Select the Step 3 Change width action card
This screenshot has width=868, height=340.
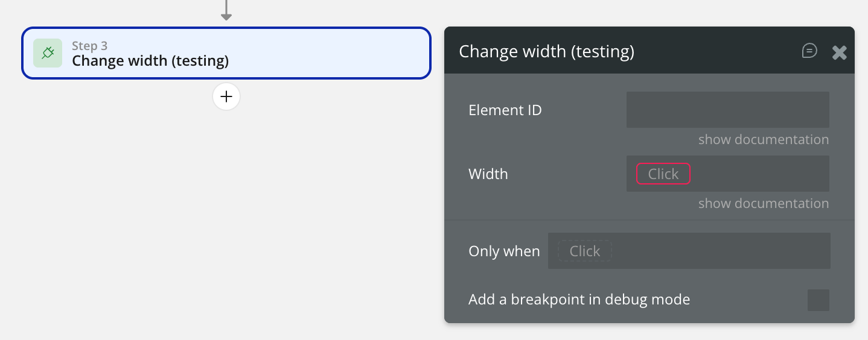pos(272,53)
